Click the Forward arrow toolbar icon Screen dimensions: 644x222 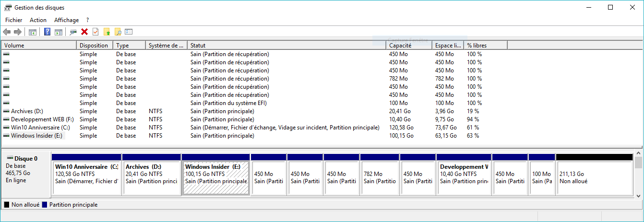[18, 32]
